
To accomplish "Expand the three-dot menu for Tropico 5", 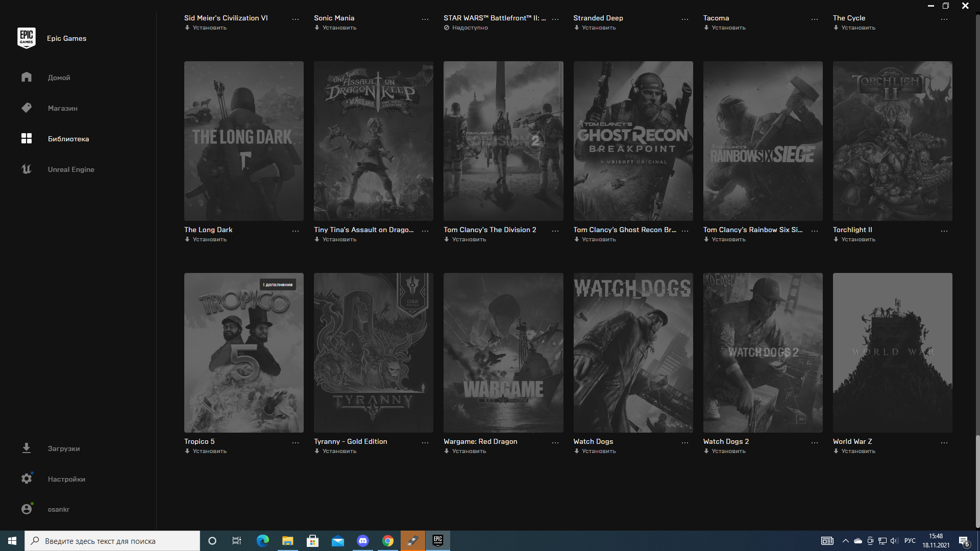I will pos(296,442).
